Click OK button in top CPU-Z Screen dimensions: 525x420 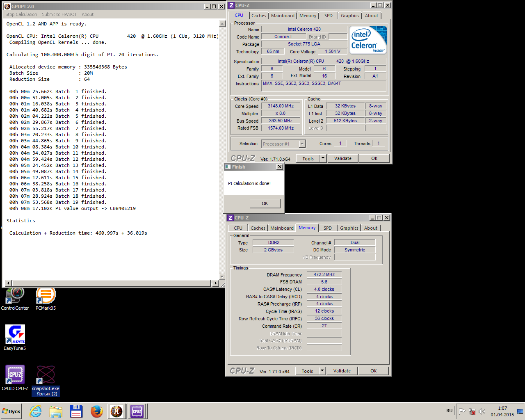(374, 158)
